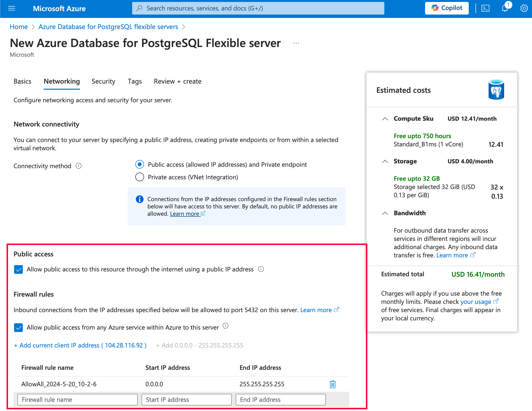The width and height of the screenshot is (532, 411).
Task: Click the ellipsis next to page title
Action: (296, 43)
